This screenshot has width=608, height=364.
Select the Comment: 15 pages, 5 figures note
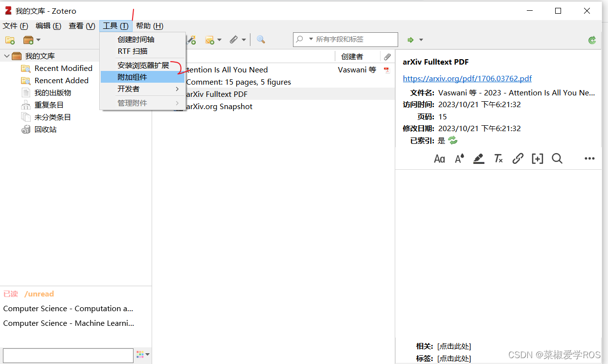point(239,82)
